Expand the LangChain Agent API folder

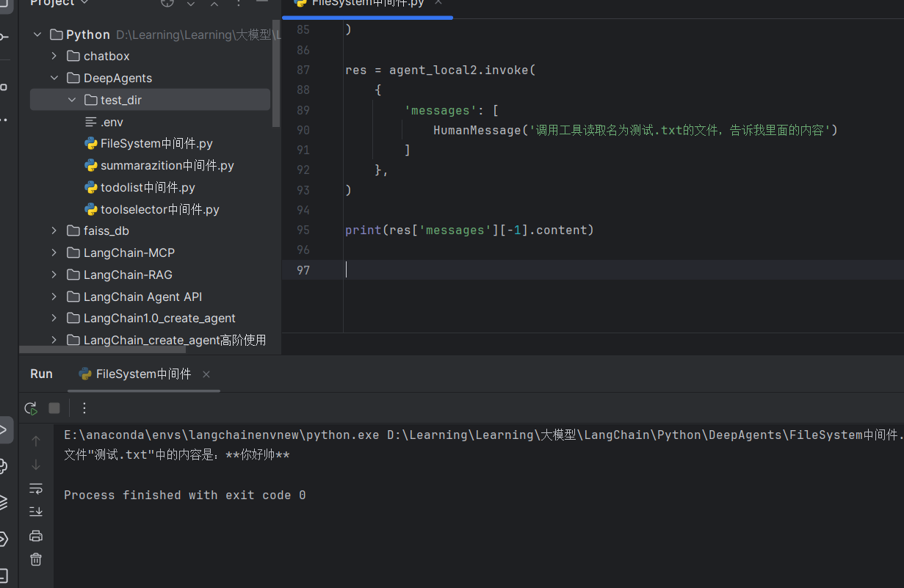coord(54,297)
